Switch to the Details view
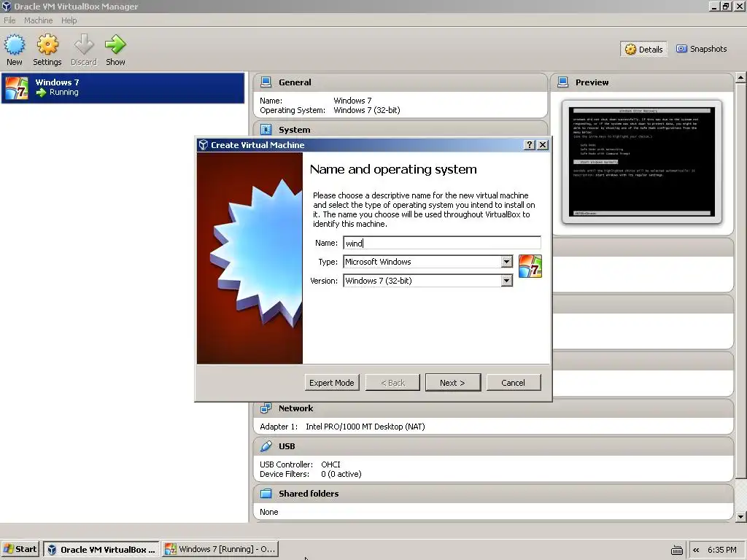Screen dimensions: 747x560 (x=643, y=49)
